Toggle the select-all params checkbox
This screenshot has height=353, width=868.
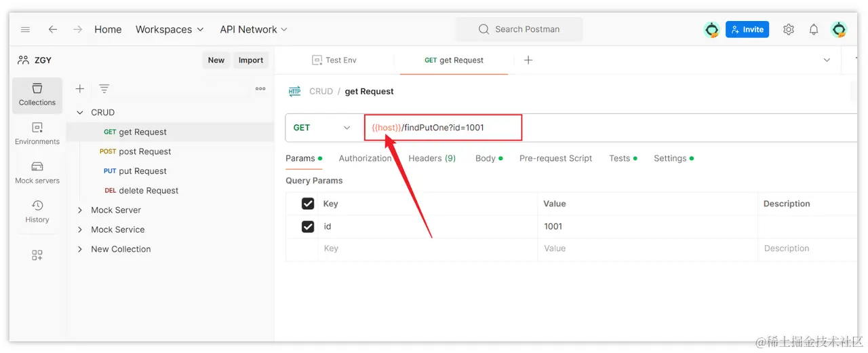[x=308, y=204]
